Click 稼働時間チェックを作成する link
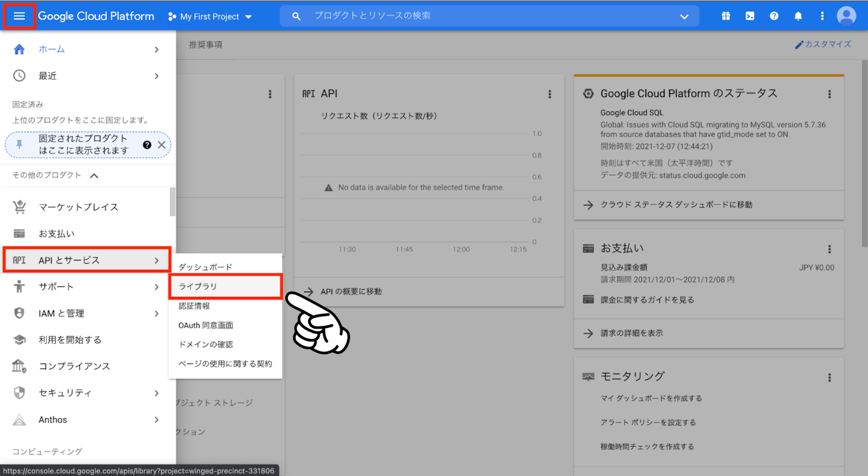 coord(647,446)
